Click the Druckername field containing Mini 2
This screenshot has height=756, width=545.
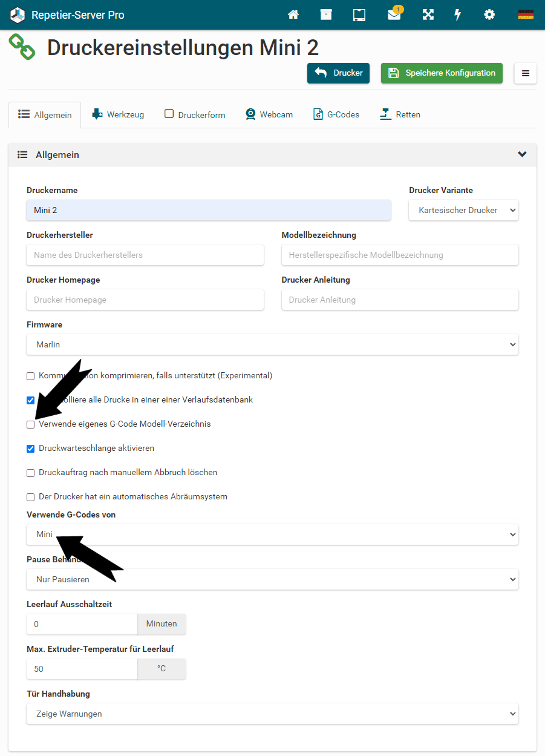click(x=209, y=210)
